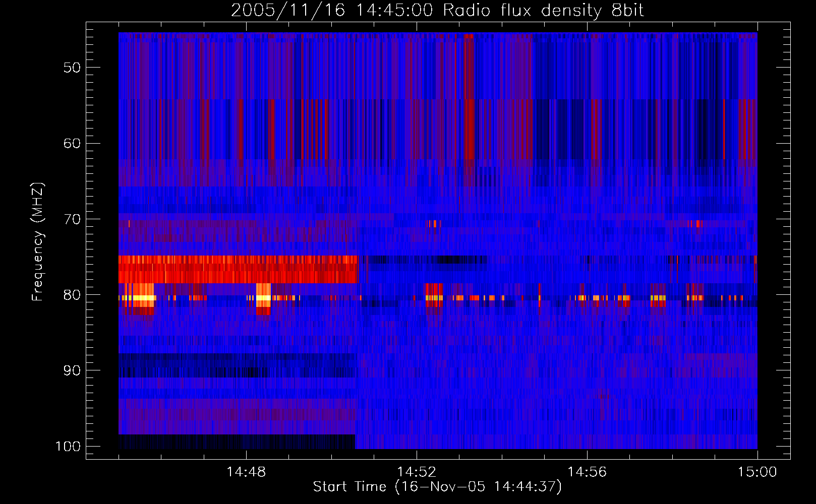Click the 14:48 time tick label
This screenshot has width=816, height=504.
click(246, 472)
